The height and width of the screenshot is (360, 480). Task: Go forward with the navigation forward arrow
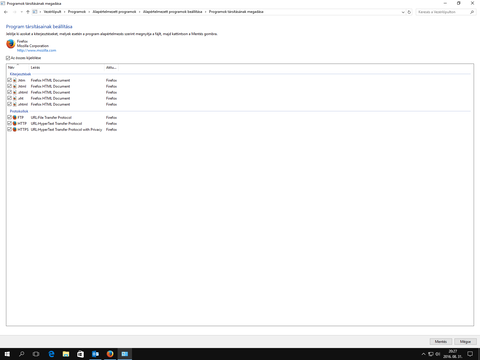click(x=14, y=12)
